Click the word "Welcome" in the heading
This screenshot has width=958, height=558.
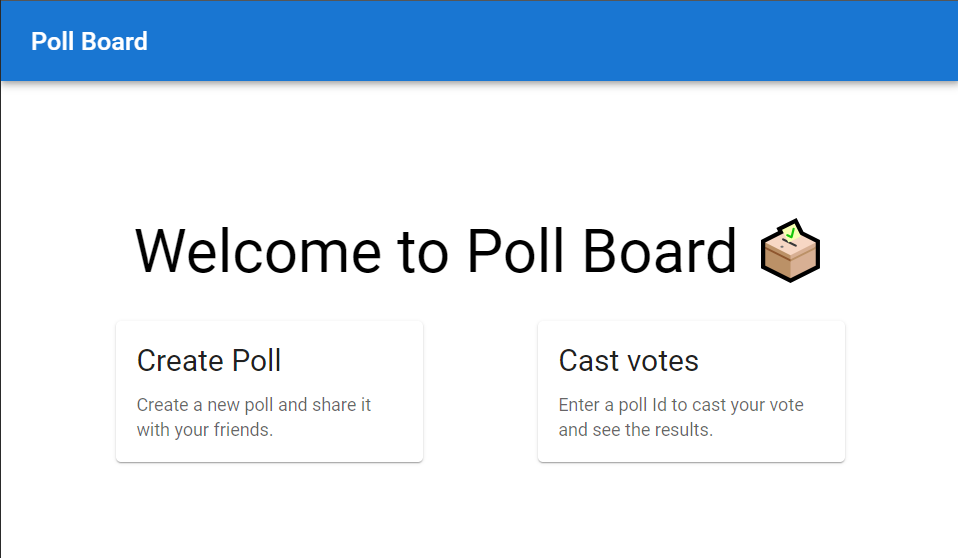pyautogui.click(x=258, y=250)
